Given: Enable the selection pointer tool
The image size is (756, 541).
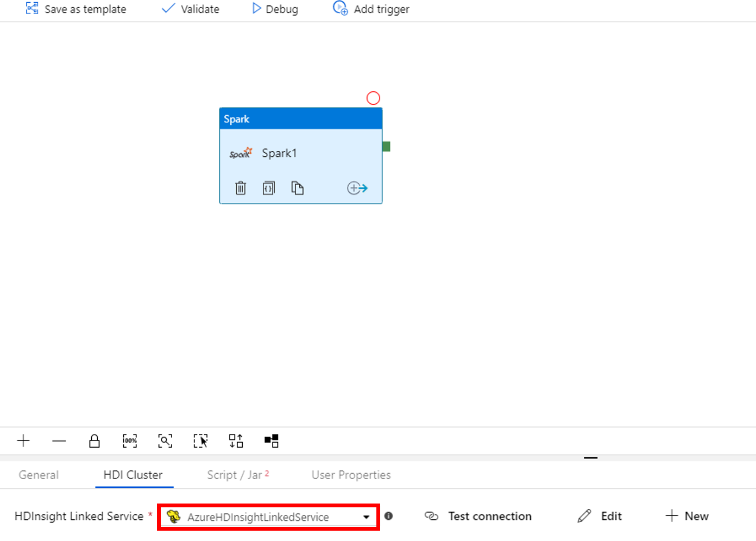Looking at the screenshot, I should 201,441.
